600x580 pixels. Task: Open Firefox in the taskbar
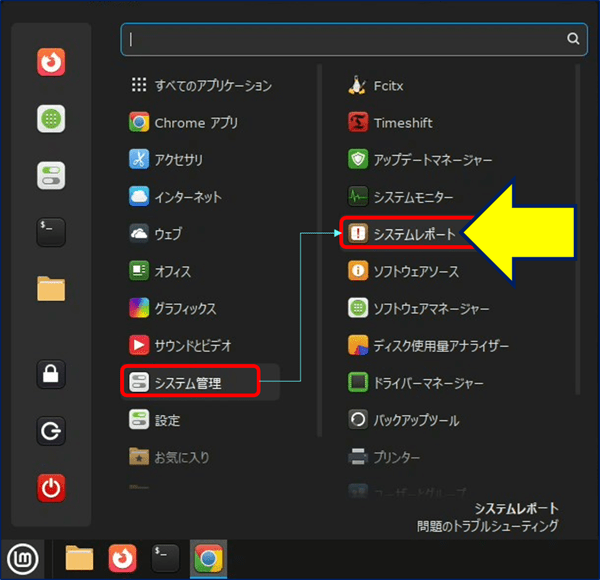[x=122, y=559]
